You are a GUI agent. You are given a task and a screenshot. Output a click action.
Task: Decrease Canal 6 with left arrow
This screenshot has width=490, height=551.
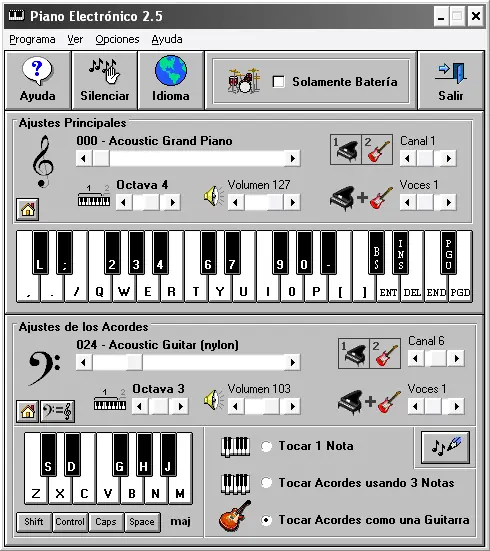tap(416, 358)
